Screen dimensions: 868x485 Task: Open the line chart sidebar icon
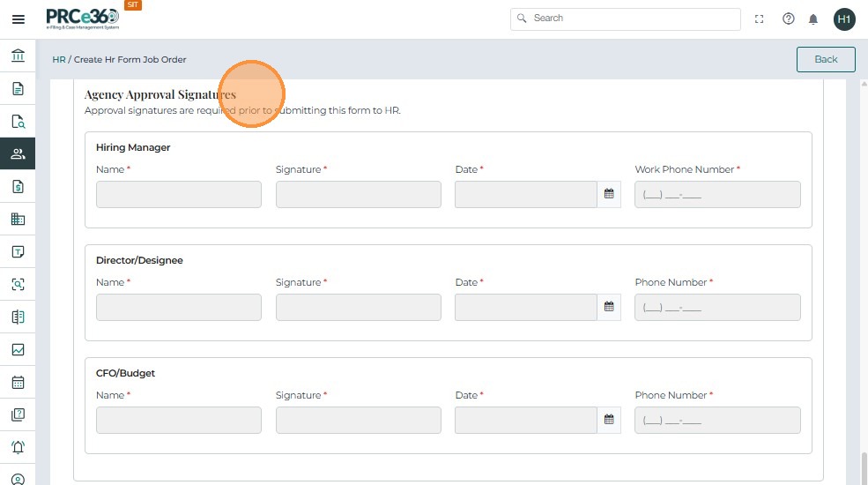18,350
